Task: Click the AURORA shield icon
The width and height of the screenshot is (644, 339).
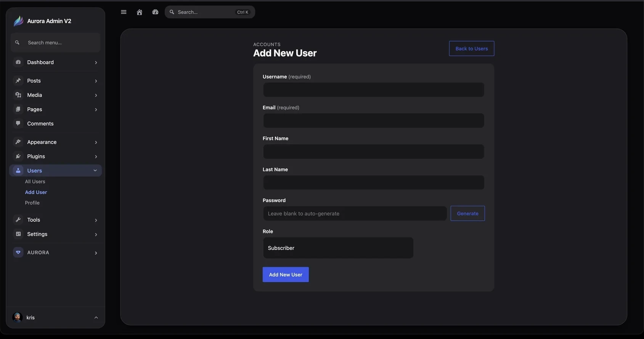Action: click(18, 253)
